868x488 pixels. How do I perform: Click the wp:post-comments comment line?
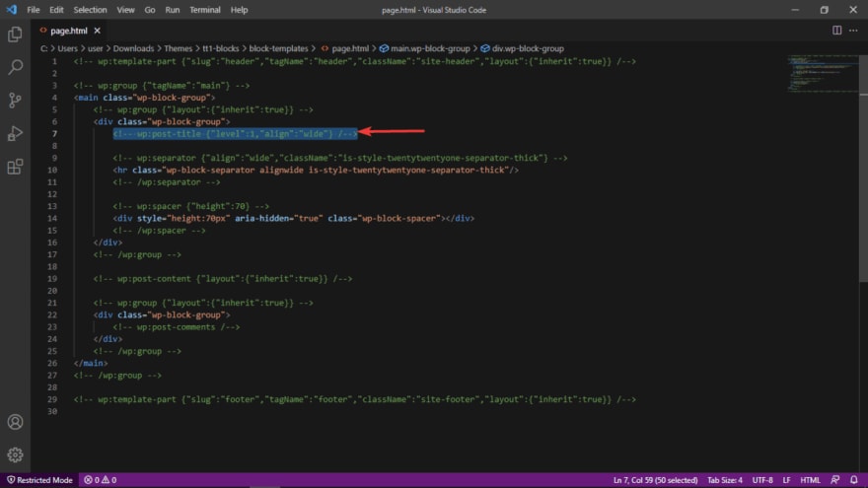pos(176,327)
